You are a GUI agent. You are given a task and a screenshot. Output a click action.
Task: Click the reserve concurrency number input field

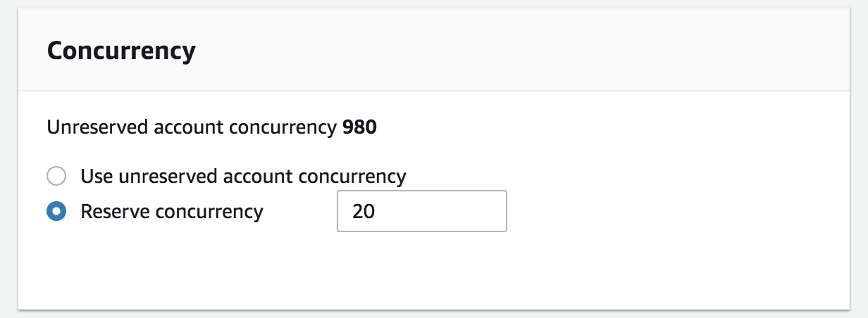point(421,211)
